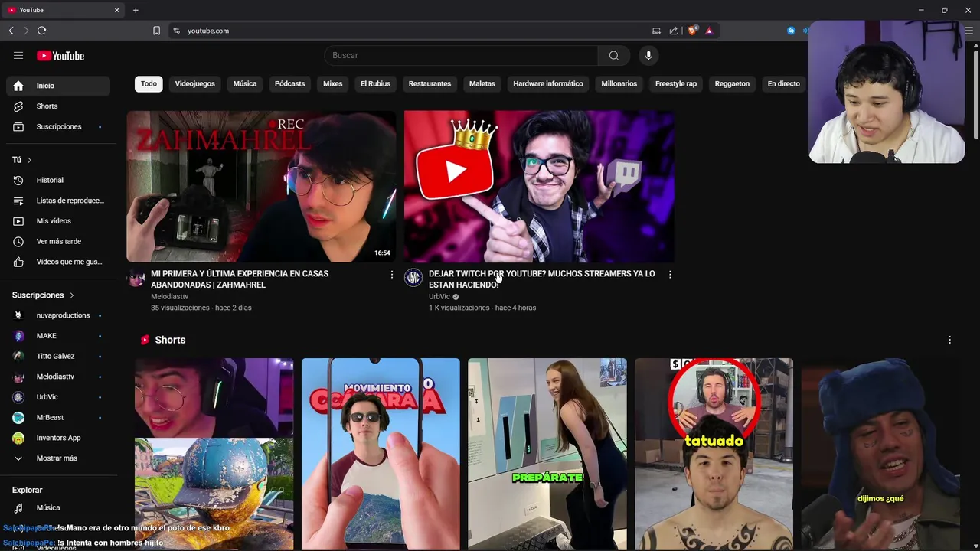Open the nuvaproductions channel subscription

(x=58, y=315)
